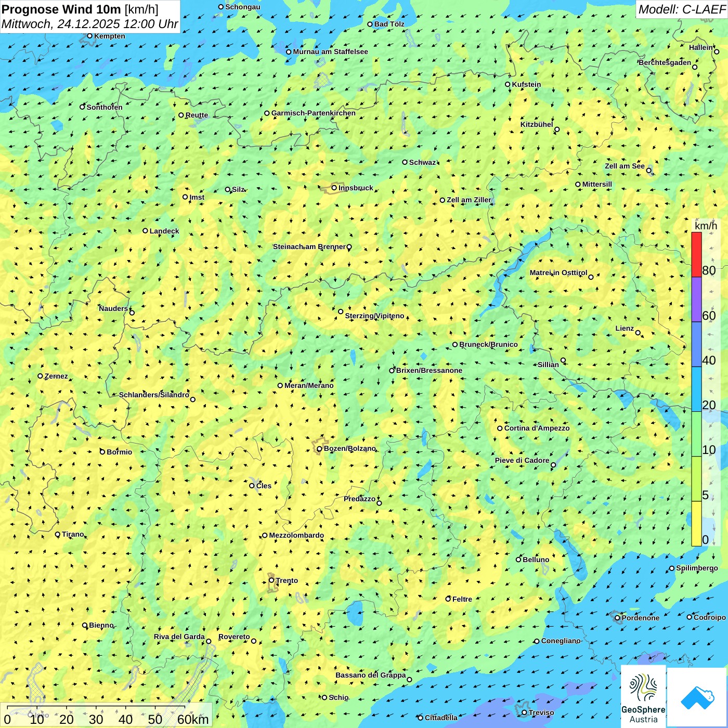728x728 pixels.
Task: Click the Matrei in Osttirol label
Action: 558,272
